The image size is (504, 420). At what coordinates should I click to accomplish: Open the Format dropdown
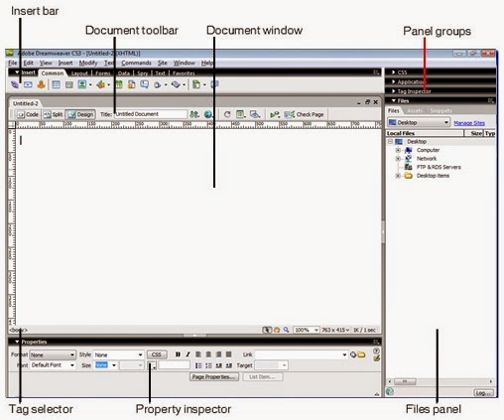pyautogui.click(x=53, y=354)
